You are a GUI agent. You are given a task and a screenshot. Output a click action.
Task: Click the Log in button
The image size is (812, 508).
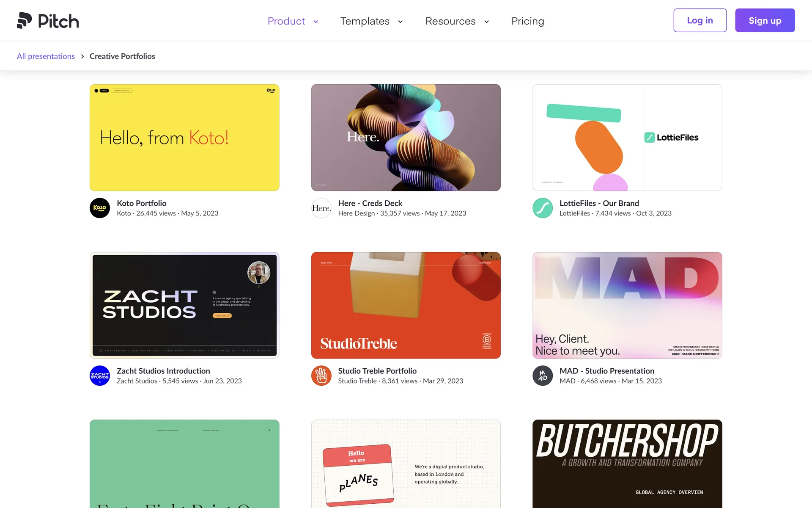tap(700, 20)
